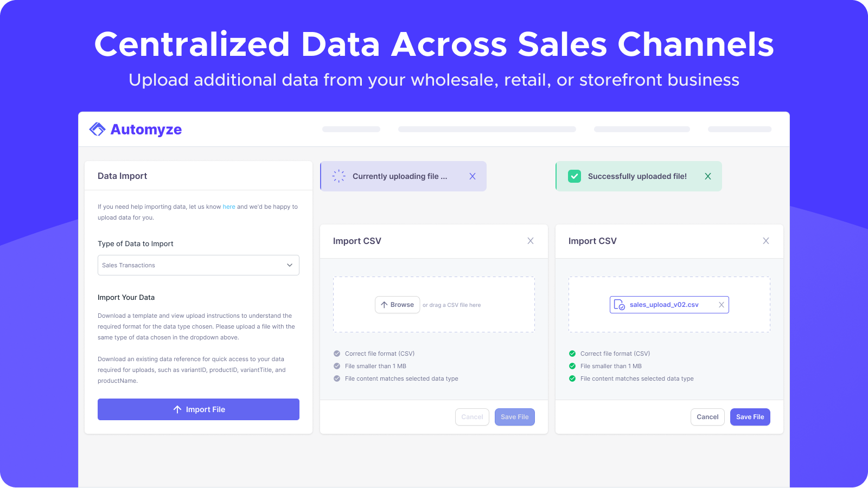Image resolution: width=868 pixels, height=488 pixels.
Task: Click the loading spinner icon
Action: coord(339,176)
